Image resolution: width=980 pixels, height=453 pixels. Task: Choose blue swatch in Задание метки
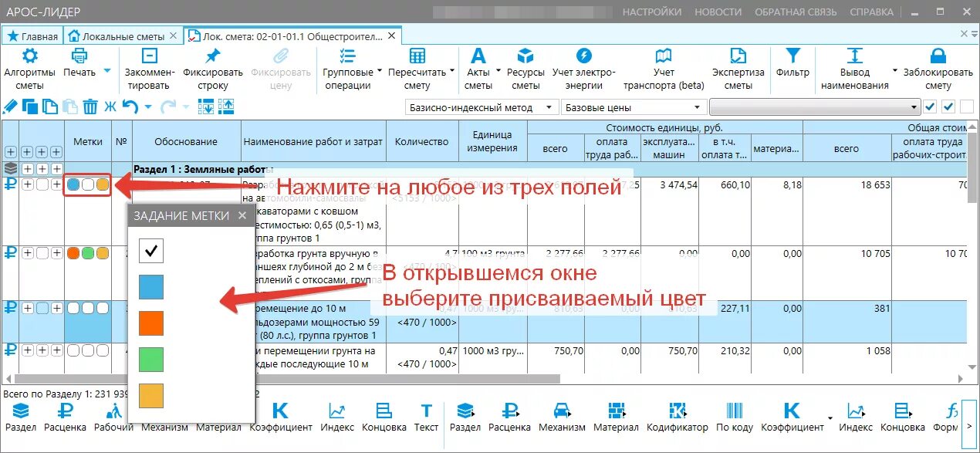151,286
